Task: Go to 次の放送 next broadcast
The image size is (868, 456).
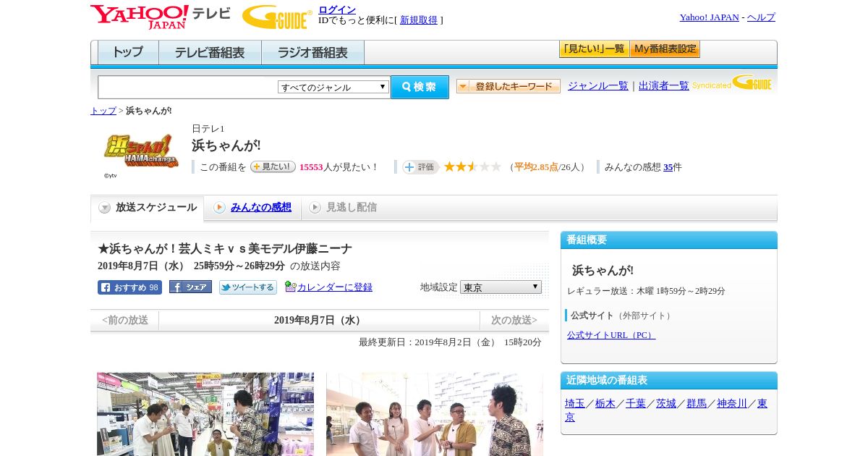Action: click(514, 320)
